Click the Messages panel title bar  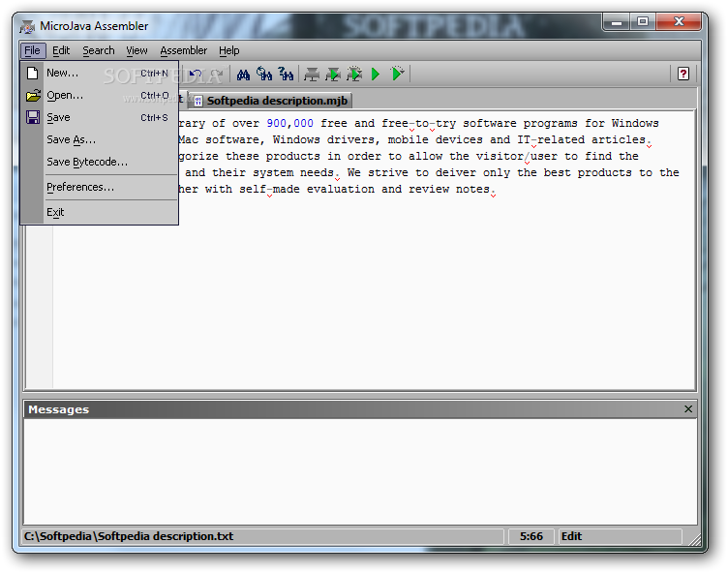360,409
